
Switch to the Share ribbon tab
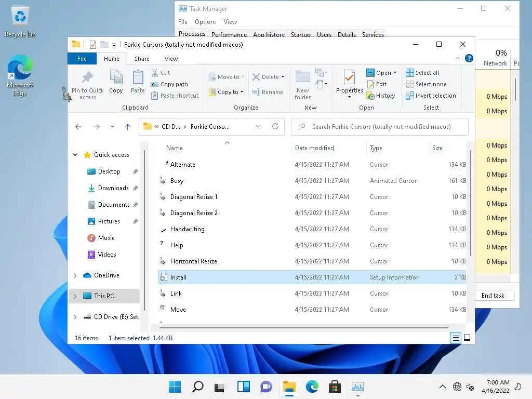point(142,59)
